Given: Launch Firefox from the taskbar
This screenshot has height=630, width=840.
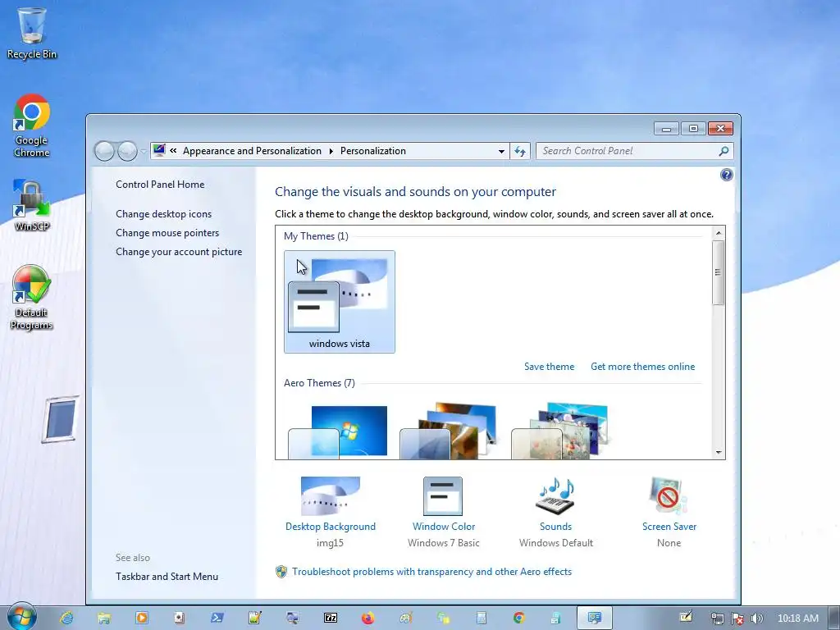Looking at the screenshot, I should tap(368, 618).
